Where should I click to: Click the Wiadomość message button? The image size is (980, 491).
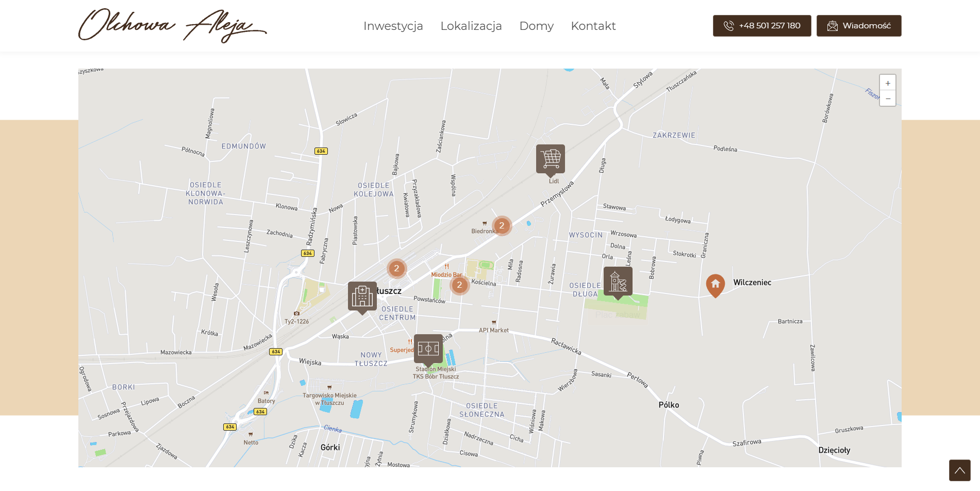tap(858, 26)
